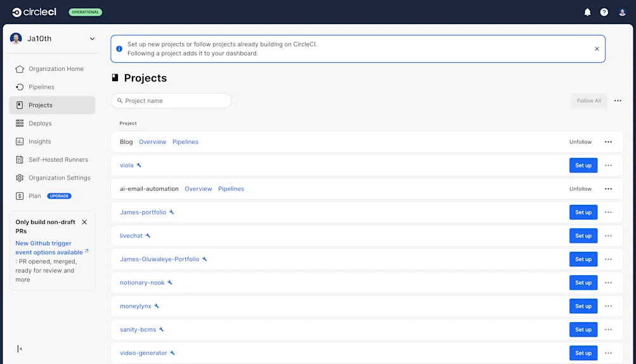Open Blog project Pipelines

185,142
